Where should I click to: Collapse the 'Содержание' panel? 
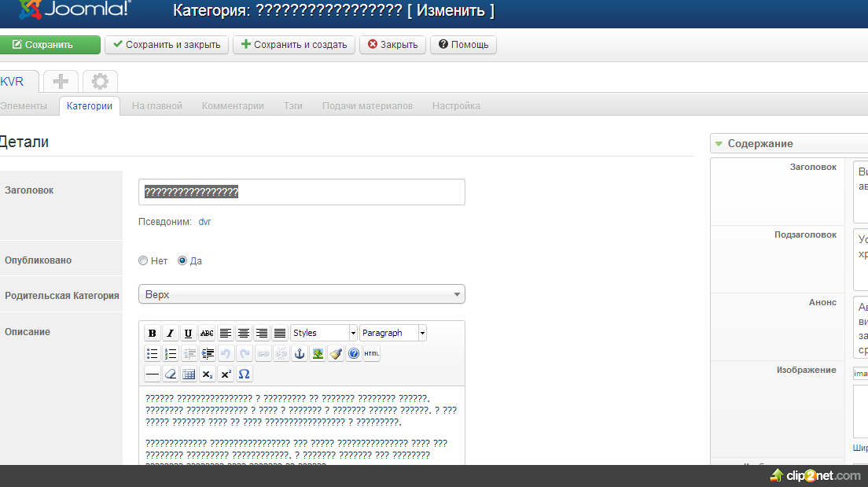pyautogui.click(x=718, y=144)
